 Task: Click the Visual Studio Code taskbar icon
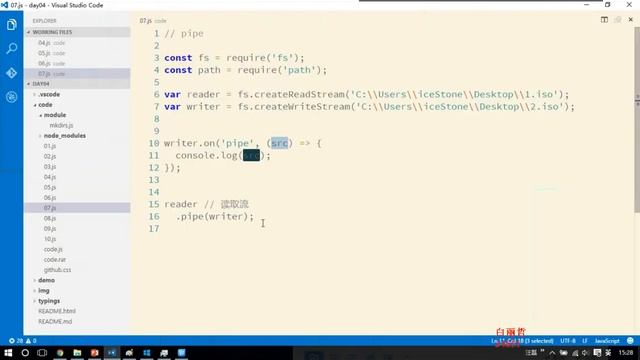(x=112, y=353)
